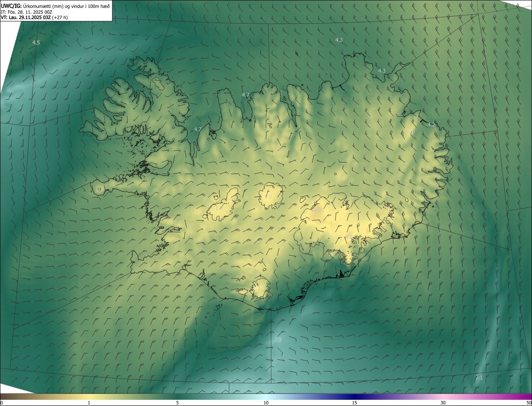
Task: Click the 4.3 label beside the northeastern peninsula
Action: [382, 71]
